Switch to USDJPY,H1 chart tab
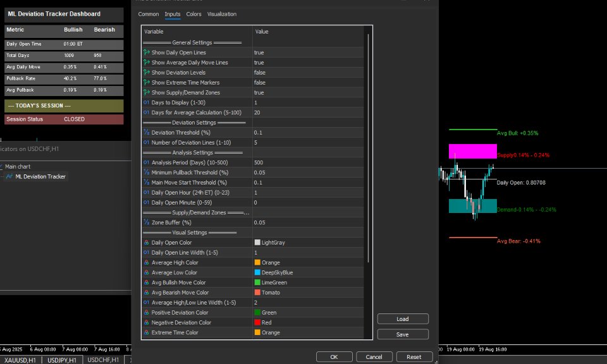The image size is (607, 364). [x=62, y=360]
